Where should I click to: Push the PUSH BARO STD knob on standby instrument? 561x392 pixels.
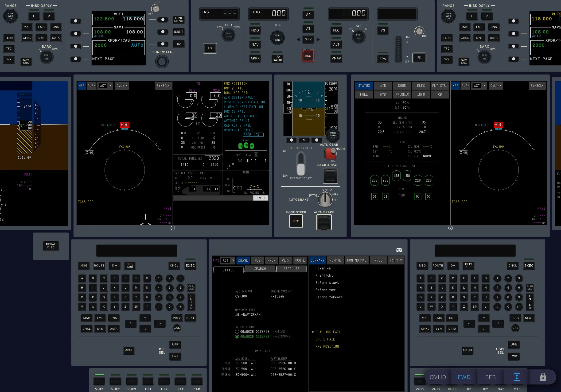tap(333, 135)
